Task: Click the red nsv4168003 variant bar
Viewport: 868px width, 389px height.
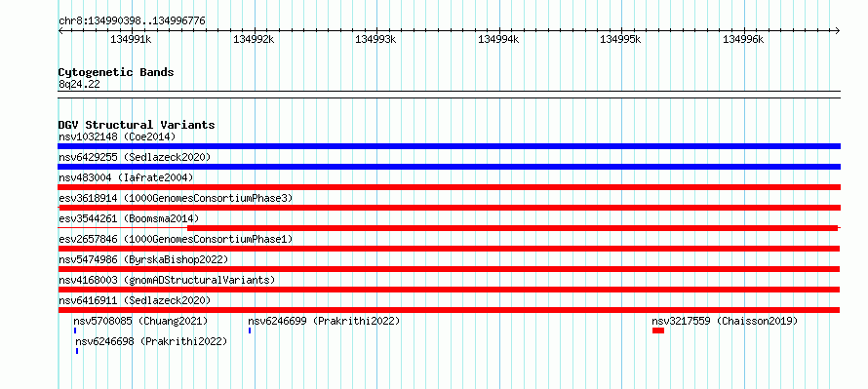Action: [x=449, y=290]
